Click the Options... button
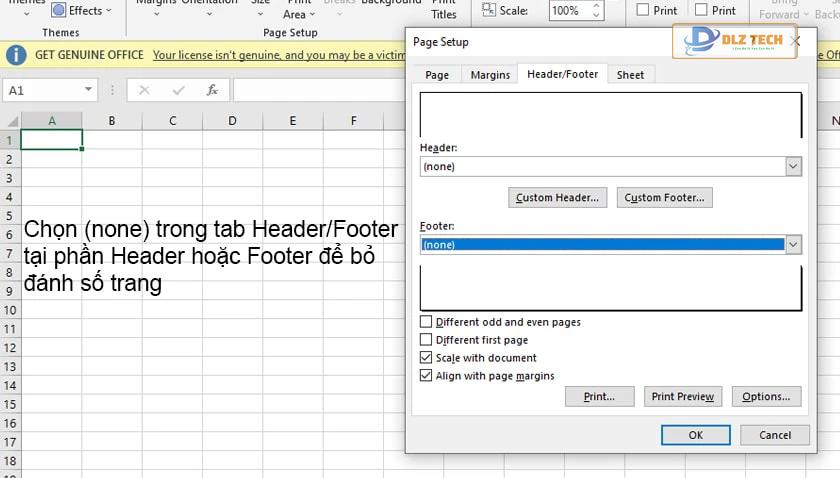 (766, 397)
